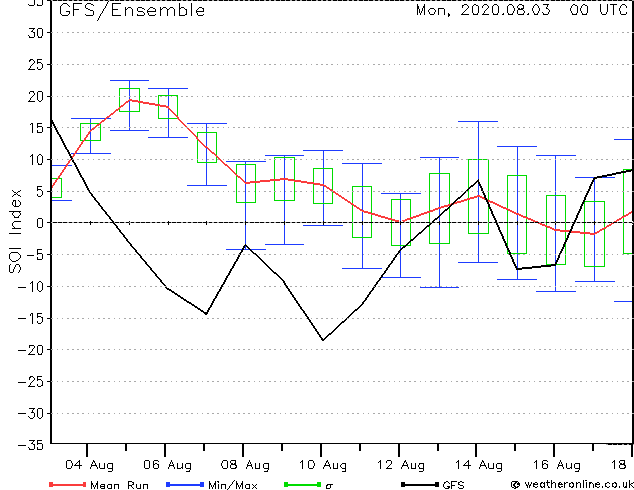
Task: Select the GFS legend label
Action: pos(453,485)
